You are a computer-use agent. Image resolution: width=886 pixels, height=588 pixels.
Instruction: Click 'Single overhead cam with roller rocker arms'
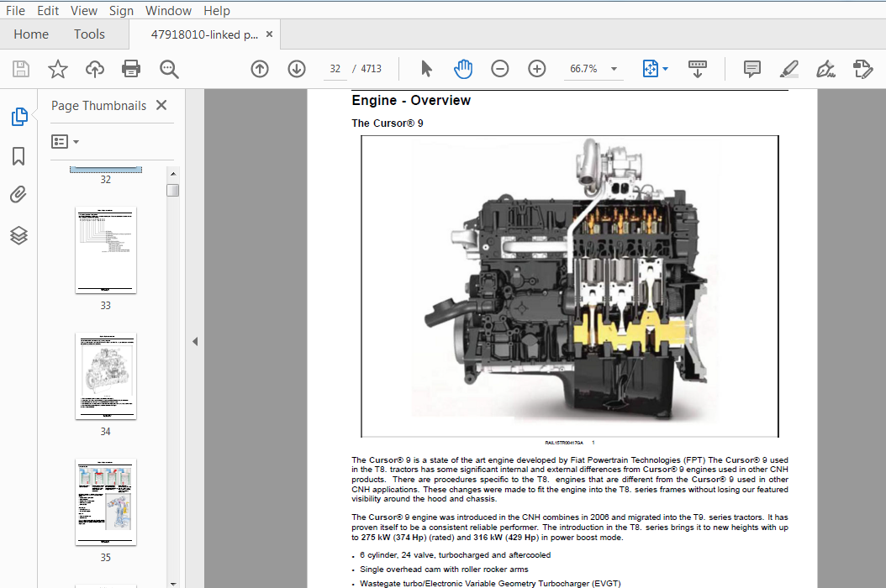(x=444, y=570)
